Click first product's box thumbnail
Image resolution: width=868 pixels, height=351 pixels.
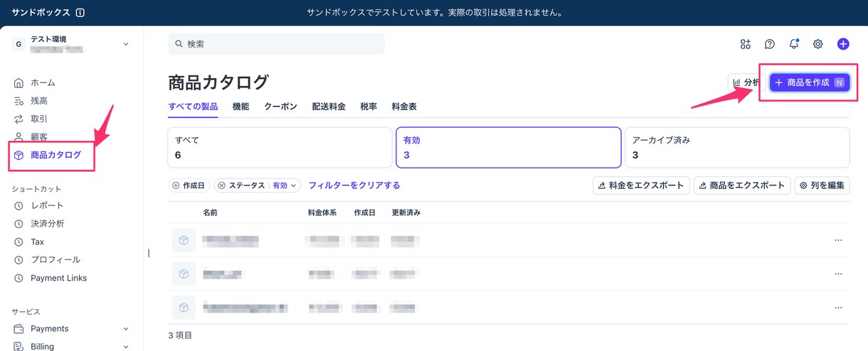click(184, 240)
